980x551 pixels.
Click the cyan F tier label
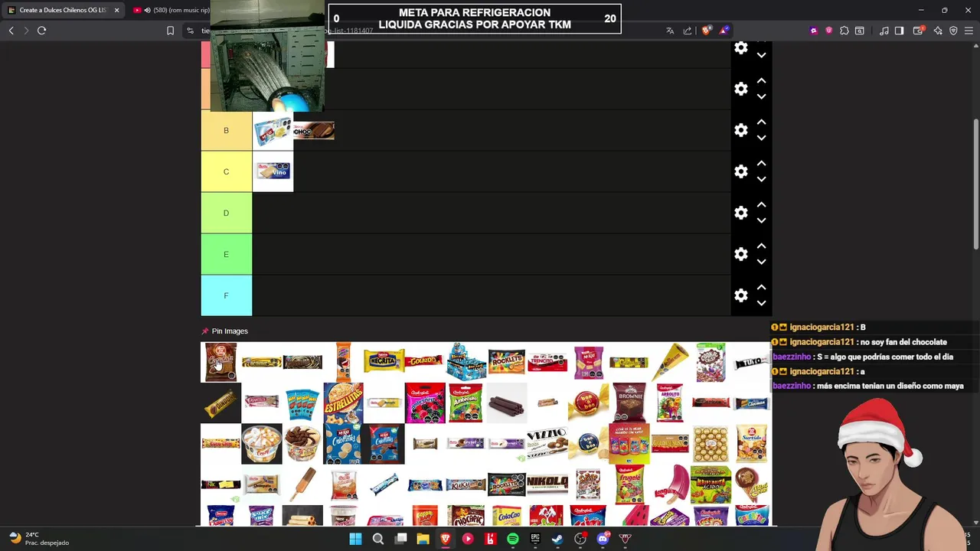[226, 295]
